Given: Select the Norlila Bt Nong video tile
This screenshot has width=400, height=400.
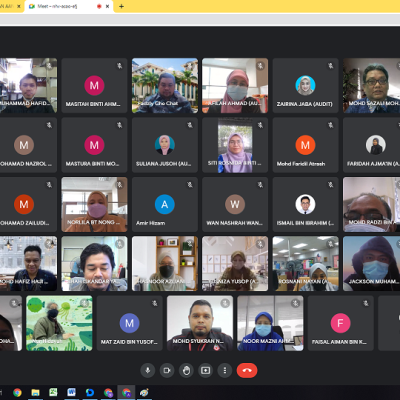Looking at the screenshot, I should pyautogui.click(x=94, y=204).
